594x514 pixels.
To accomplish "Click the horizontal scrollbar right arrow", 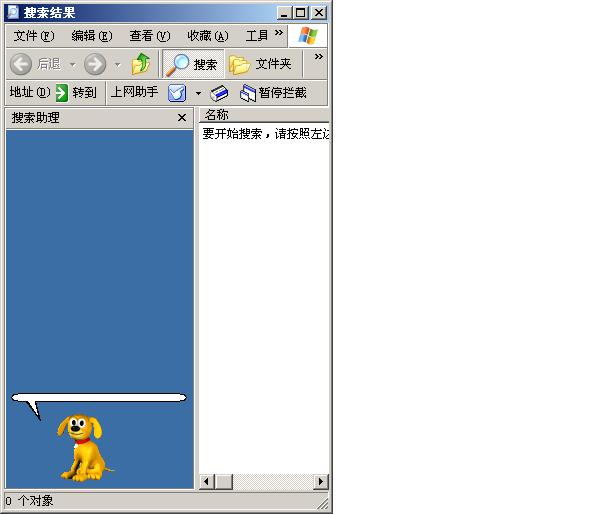I will 321,482.
